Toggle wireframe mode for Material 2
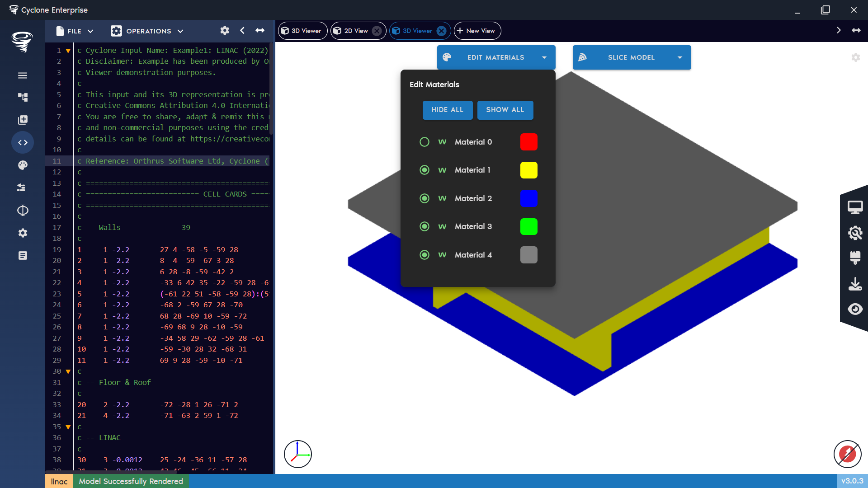The height and width of the screenshot is (488, 868). pos(442,198)
